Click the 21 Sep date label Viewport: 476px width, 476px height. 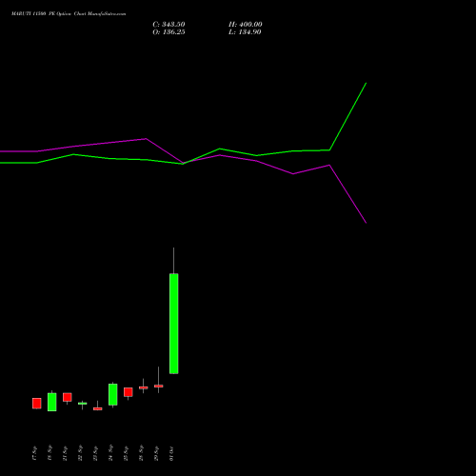65,453
